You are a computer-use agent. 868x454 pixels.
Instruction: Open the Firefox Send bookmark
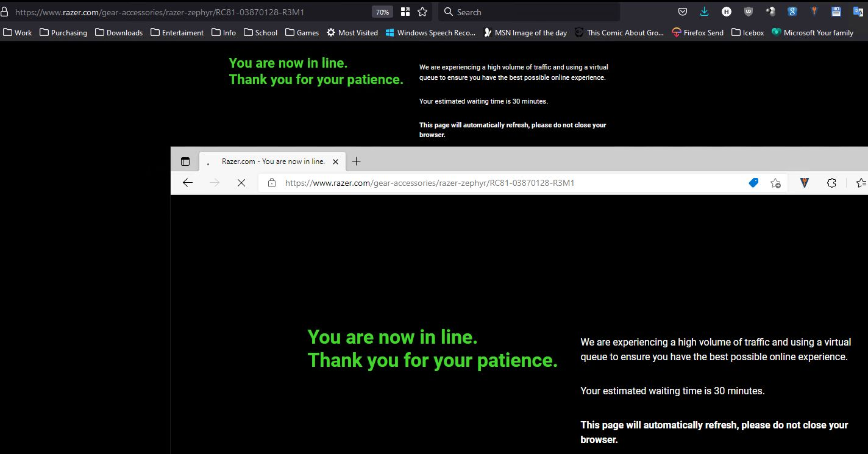698,32
